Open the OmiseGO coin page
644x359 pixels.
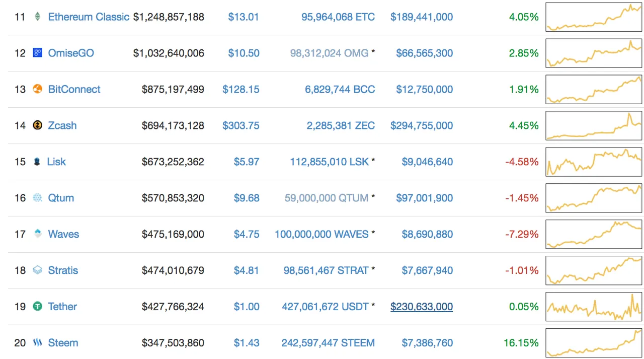(71, 53)
